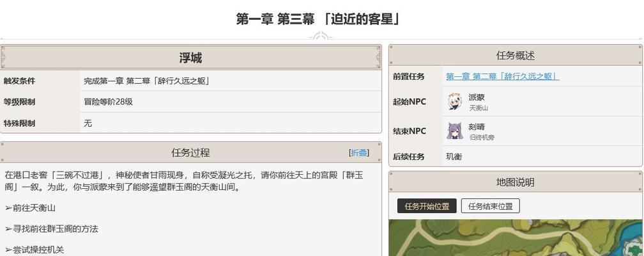Click the 触发条件 label
644x256 pixels.
[19, 81]
